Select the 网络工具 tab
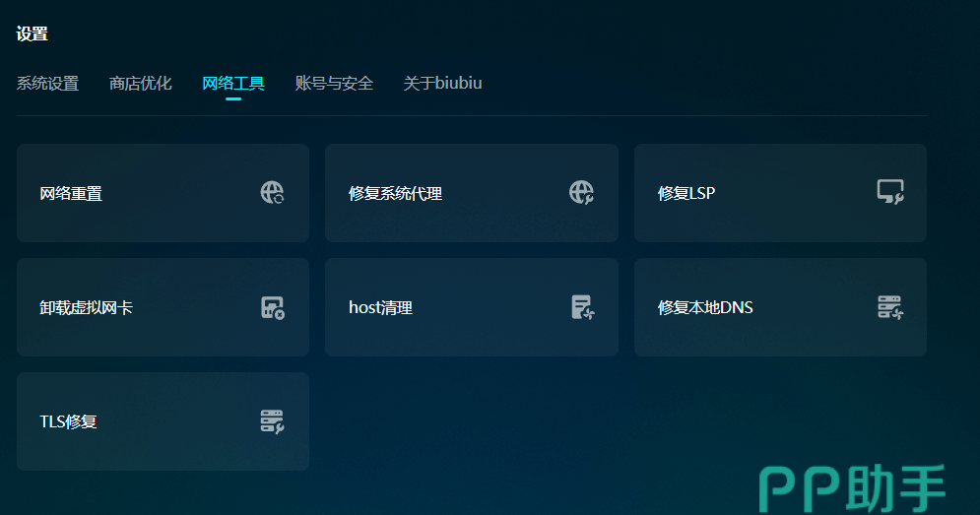This screenshot has height=515, width=980. [233, 84]
